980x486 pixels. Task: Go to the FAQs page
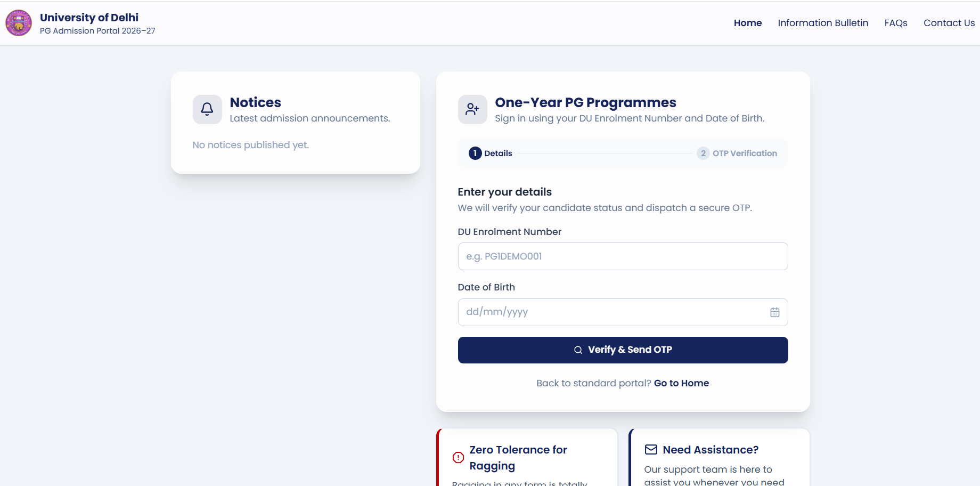pyautogui.click(x=896, y=23)
